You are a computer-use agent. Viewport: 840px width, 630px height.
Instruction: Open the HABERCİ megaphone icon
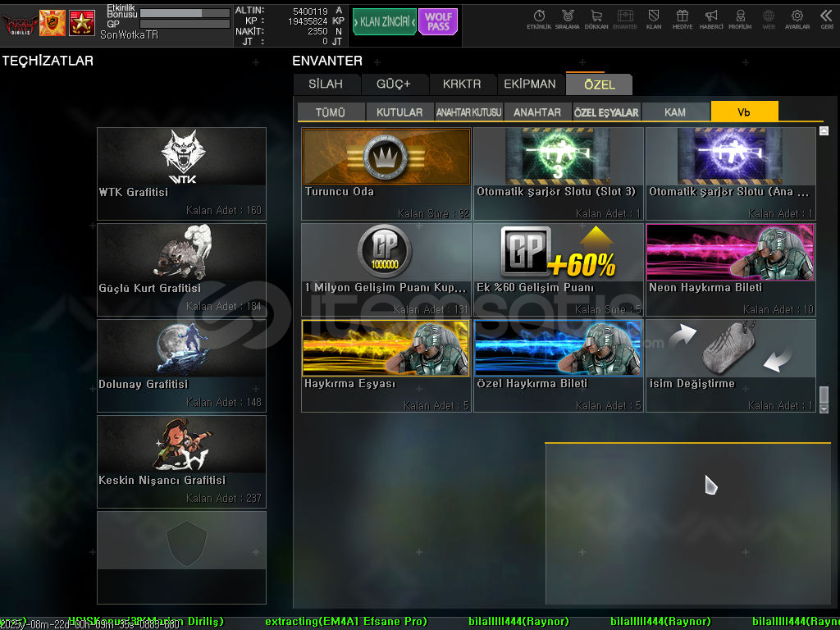[711, 20]
